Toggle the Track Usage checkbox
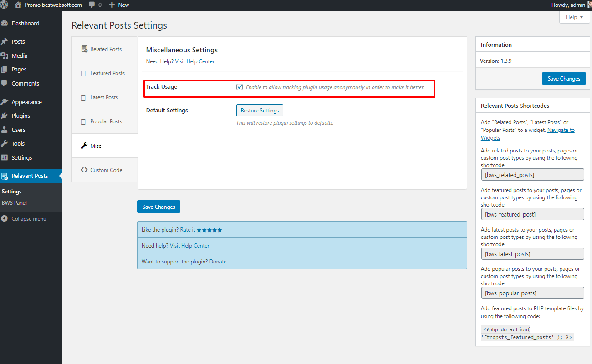The width and height of the screenshot is (592, 364). [240, 87]
